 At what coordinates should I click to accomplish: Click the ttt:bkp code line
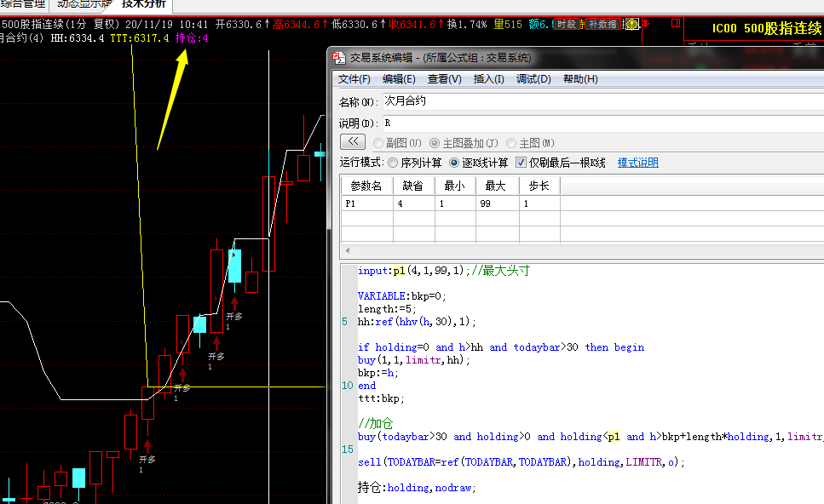pyautogui.click(x=381, y=398)
